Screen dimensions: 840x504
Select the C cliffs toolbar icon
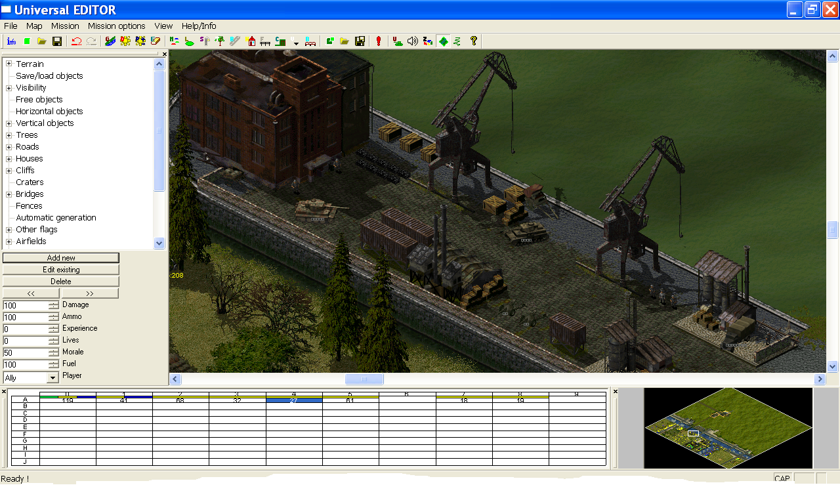point(280,41)
